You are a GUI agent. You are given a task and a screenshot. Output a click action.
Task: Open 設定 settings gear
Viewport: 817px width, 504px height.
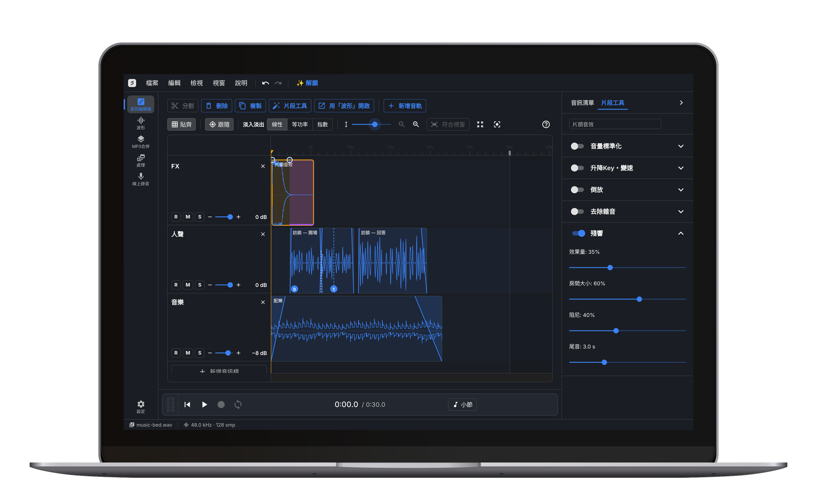click(141, 407)
